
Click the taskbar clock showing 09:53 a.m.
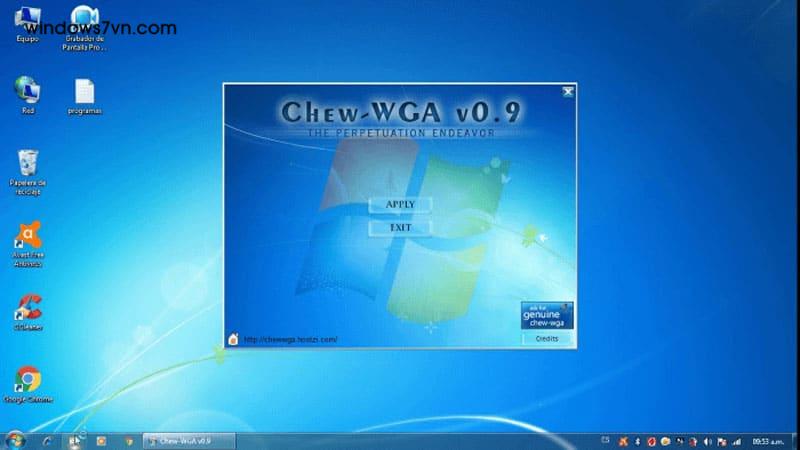coord(767,440)
